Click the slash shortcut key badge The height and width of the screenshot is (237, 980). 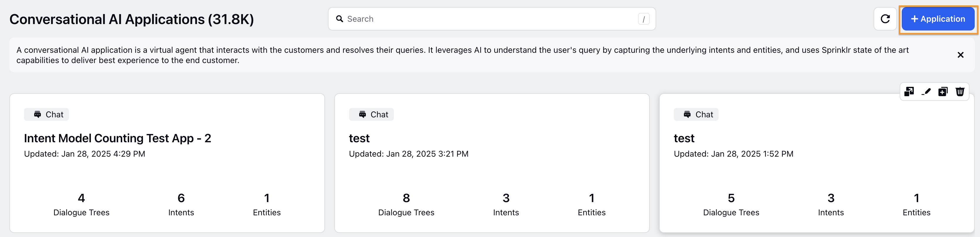tap(644, 19)
